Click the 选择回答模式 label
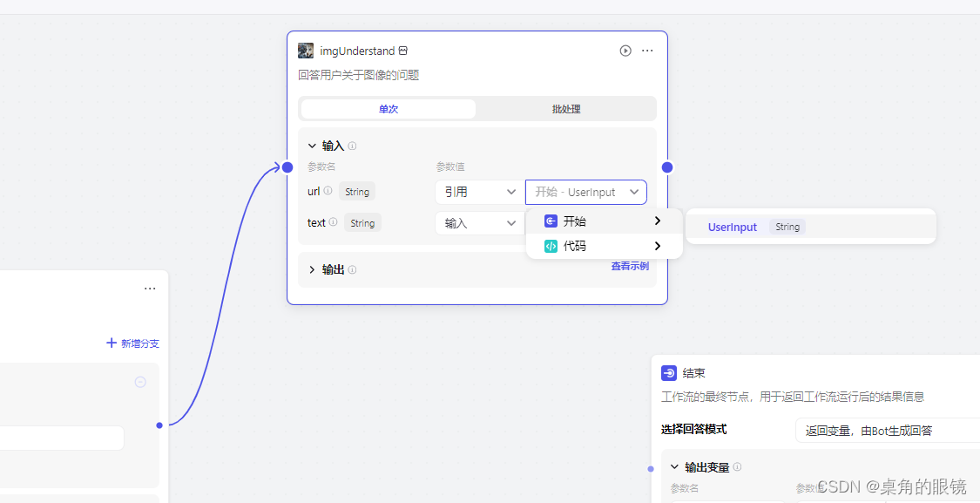 (x=693, y=429)
